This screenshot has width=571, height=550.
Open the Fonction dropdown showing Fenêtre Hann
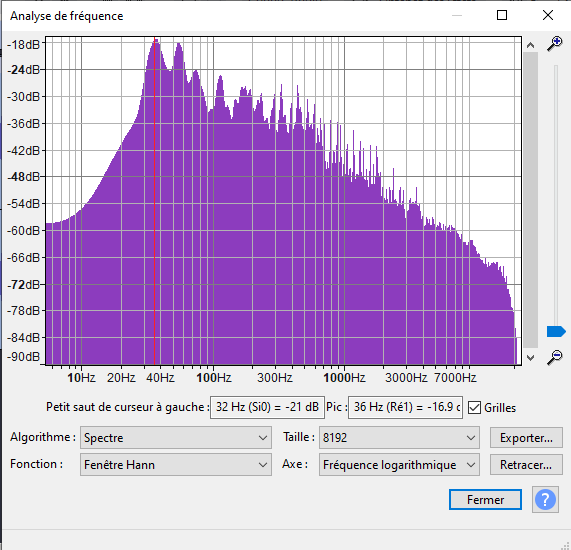[176, 464]
